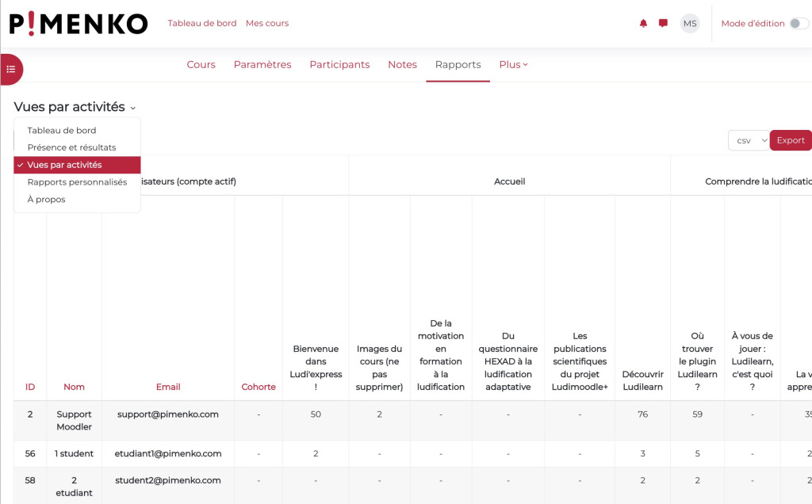Open the csv export format dropdown
This screenshot has height=504, width=812.
pos(746,140)
